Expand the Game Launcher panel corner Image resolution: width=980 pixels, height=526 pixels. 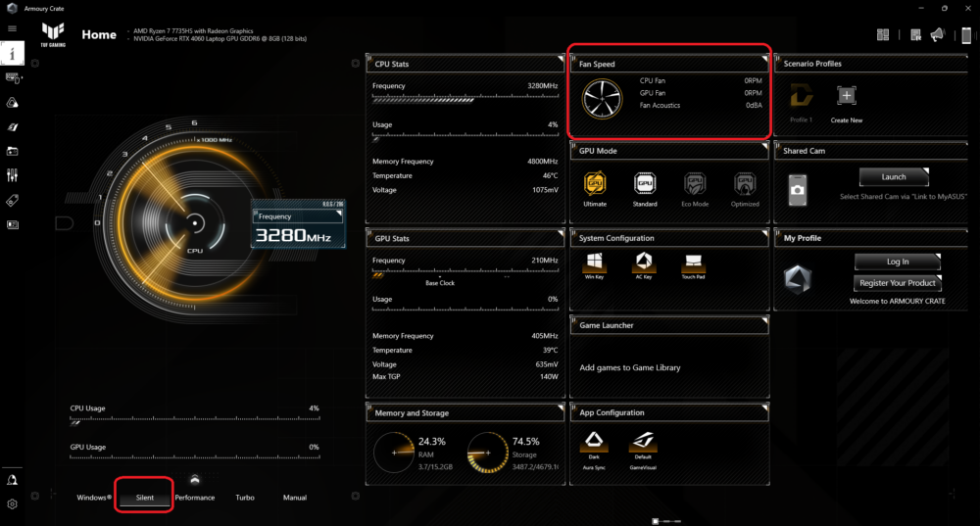pos(764,320)
